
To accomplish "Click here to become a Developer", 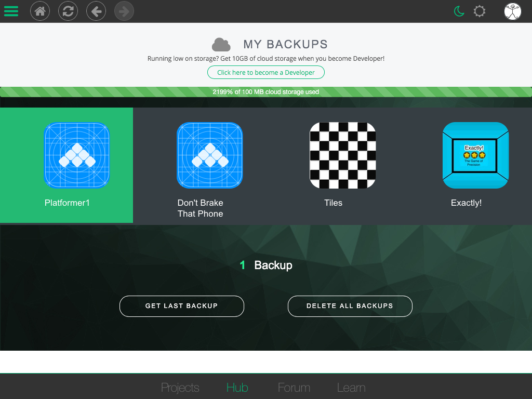I will (266, 72).
